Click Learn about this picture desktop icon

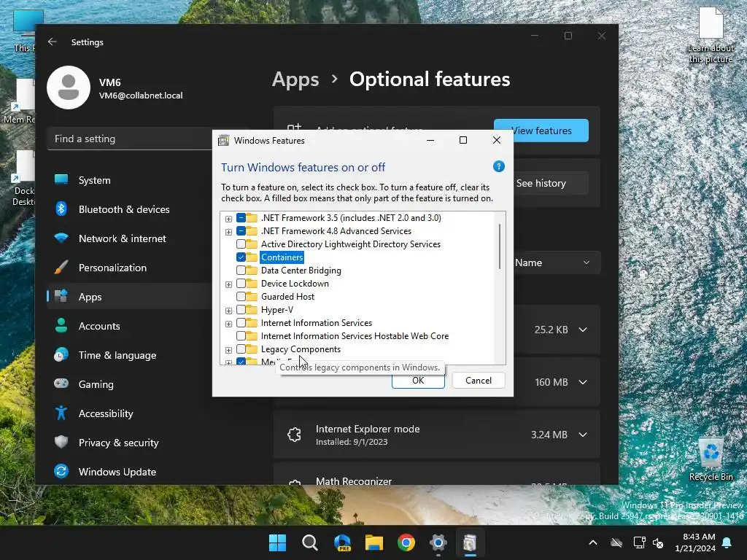[711, 35]
